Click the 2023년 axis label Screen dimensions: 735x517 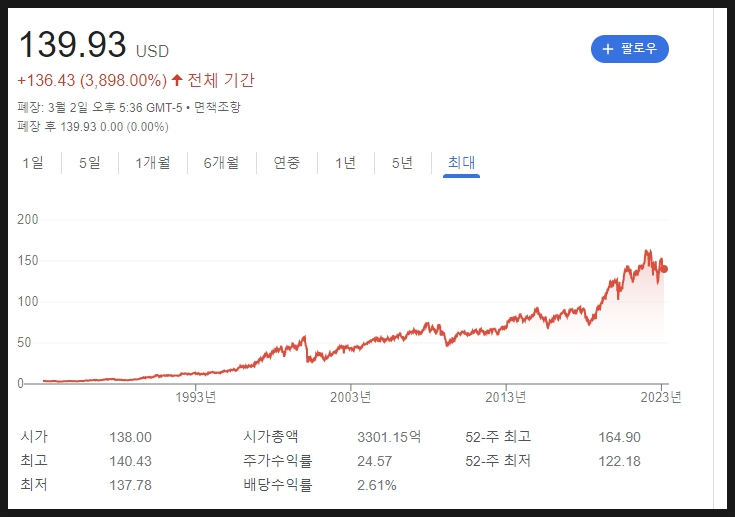tap(661, 397)
